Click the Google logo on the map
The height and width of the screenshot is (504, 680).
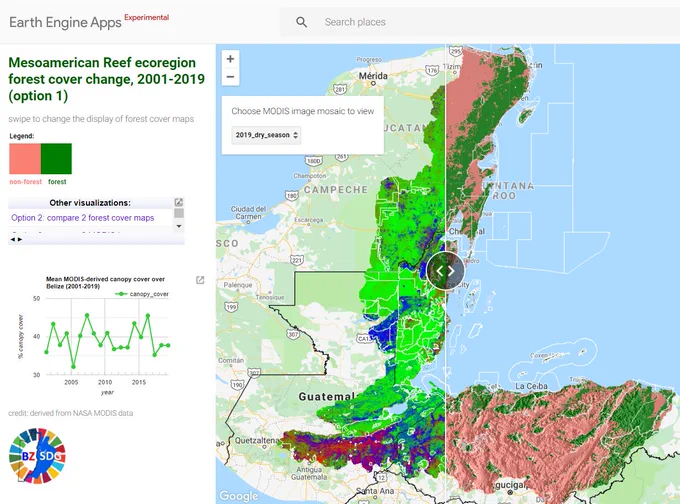239,495
